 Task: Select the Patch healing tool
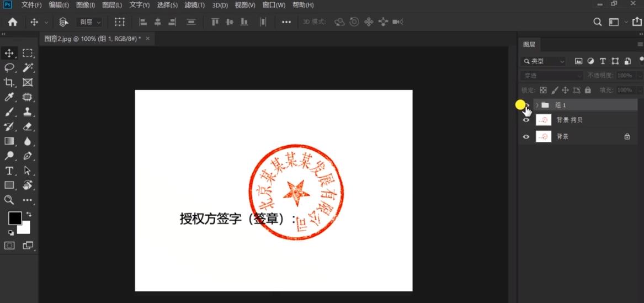pyautogui.click(x=28, y=97)
